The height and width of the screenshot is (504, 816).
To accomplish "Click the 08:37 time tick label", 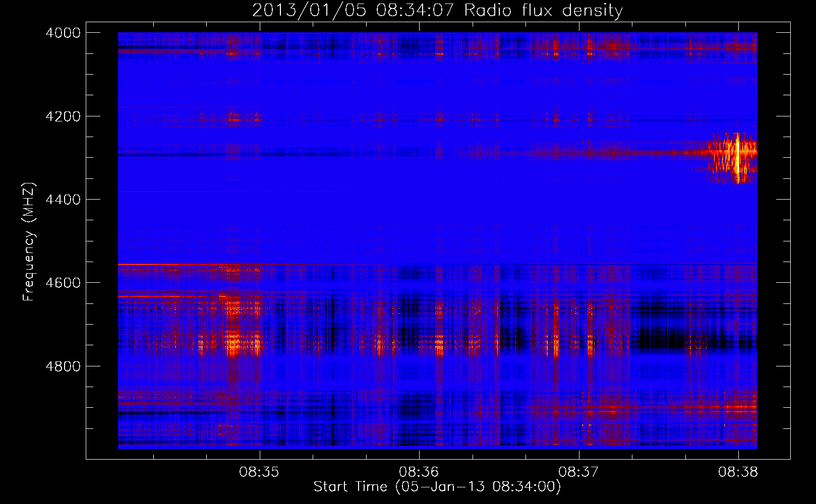I will [578, 472].
